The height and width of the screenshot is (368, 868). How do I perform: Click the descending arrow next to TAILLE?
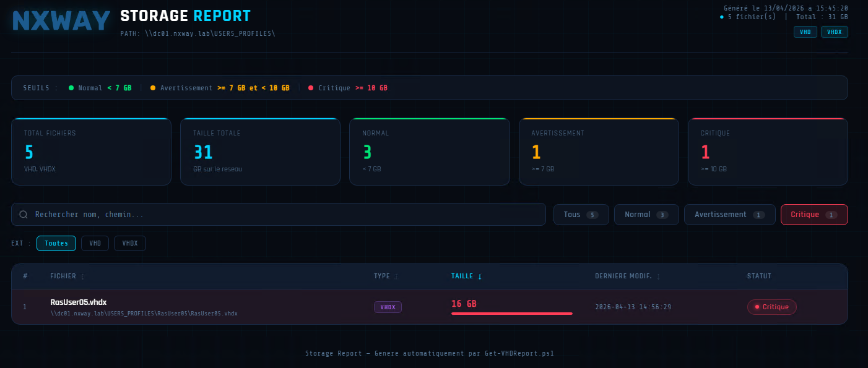[480, 276]
